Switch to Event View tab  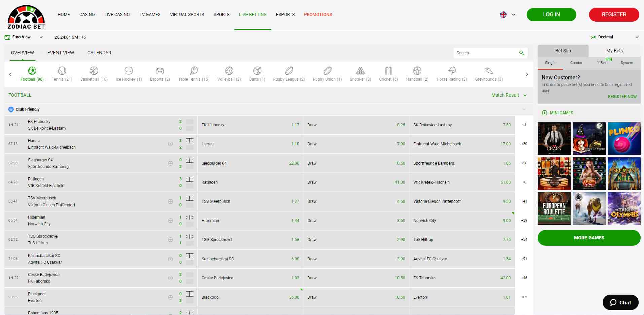click(61, 53)
